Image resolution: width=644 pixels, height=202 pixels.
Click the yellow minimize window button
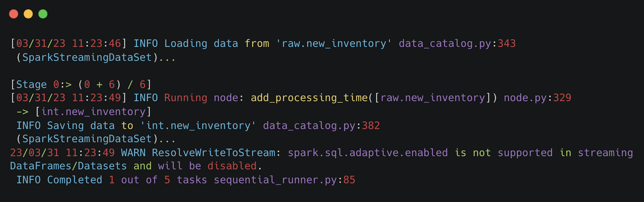pyautogui.click(x=28, y=14)
